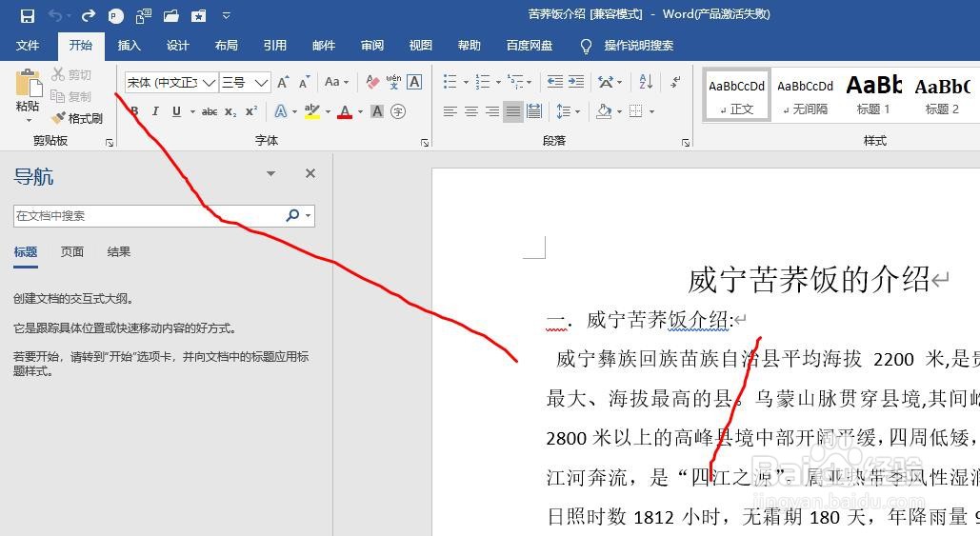Viewport: 980px width, 536px height.
Task: Open the folder icon in quick access toolbar
Action: coord(171,15)
